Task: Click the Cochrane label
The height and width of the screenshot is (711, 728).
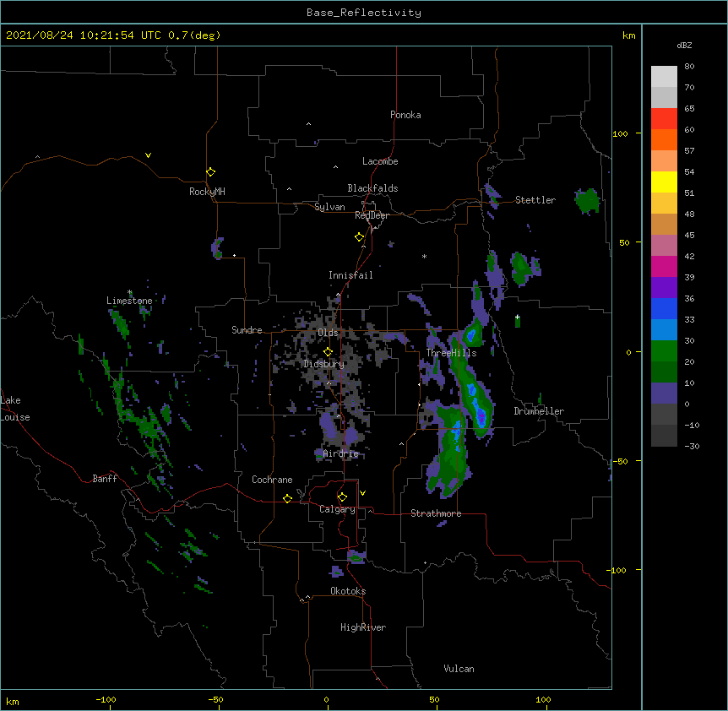Action: coord(272,480)
